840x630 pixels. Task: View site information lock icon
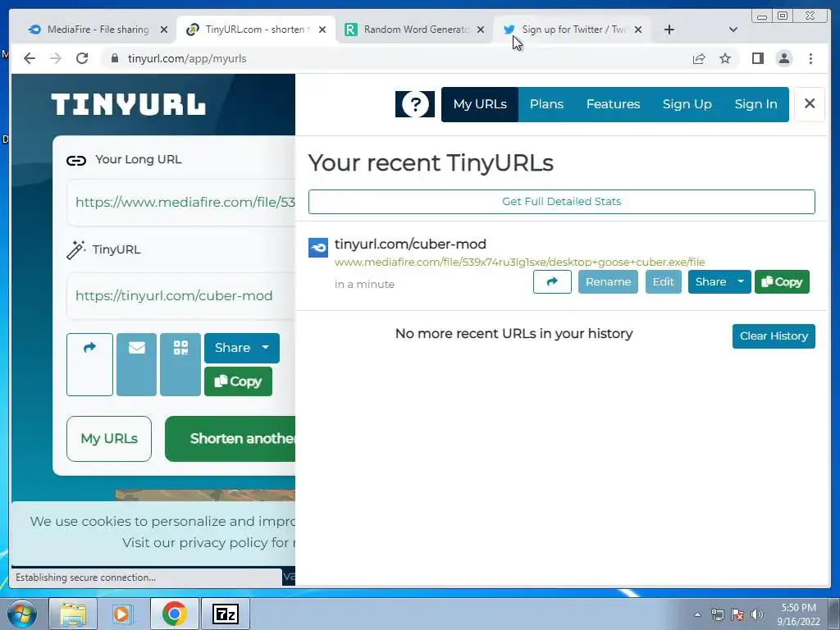114,58
